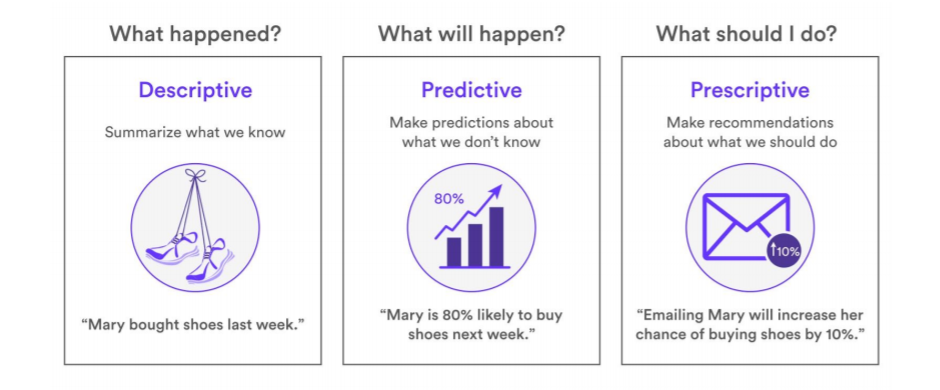Click 'Summarize what we know' text
The height and width of the screenshot is (390, 940).
click(x=195, y=132)
